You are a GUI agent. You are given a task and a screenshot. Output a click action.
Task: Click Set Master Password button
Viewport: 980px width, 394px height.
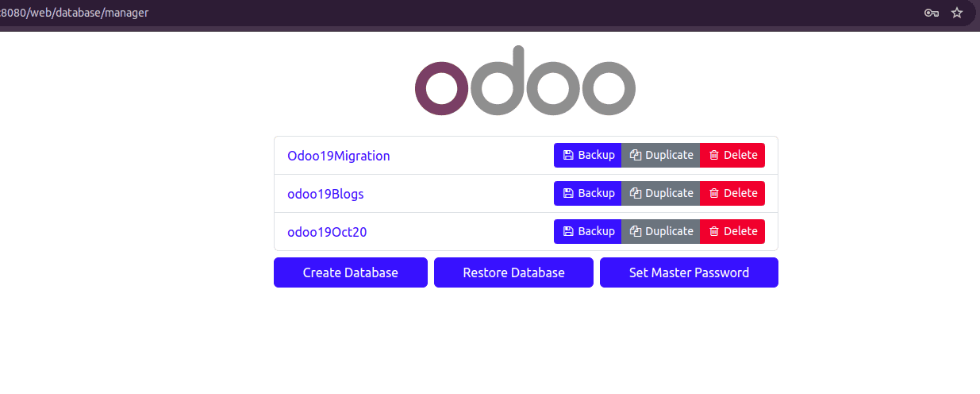pyautogui.click(x=689, y=272)
